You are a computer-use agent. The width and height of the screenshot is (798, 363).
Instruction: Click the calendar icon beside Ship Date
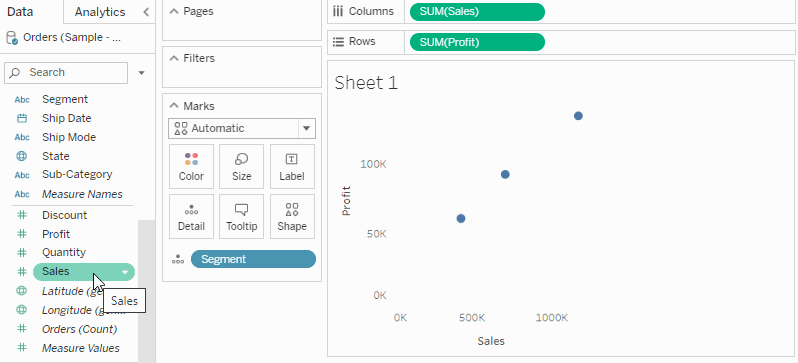pos(22,119)
